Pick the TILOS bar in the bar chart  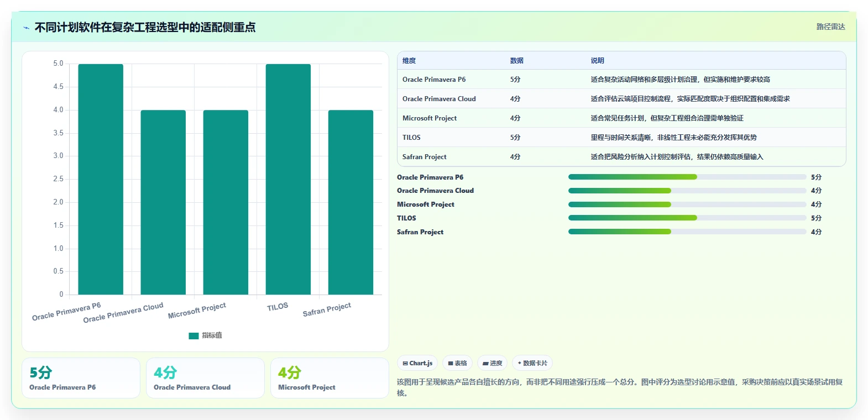[x=288, y=179]
